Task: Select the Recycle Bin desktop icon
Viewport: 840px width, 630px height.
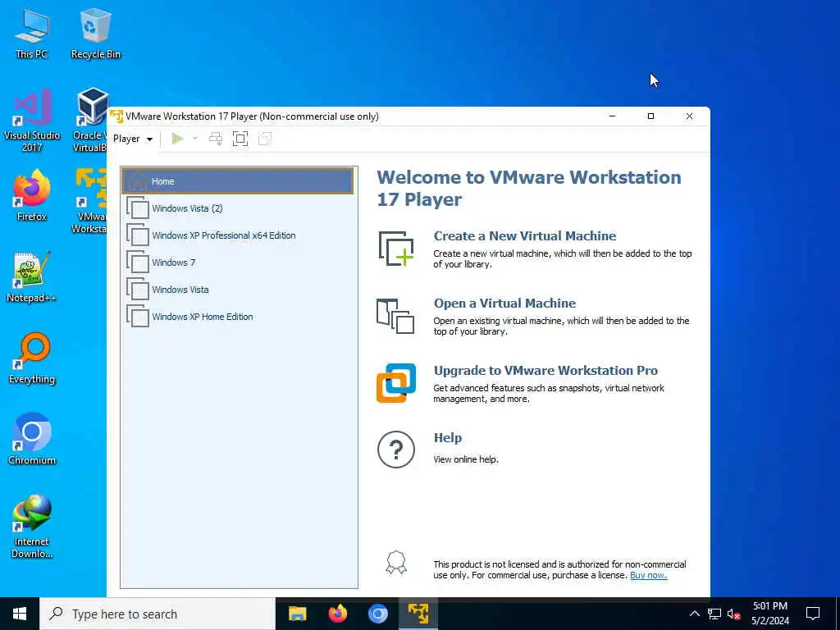Action: pos(96,34)
